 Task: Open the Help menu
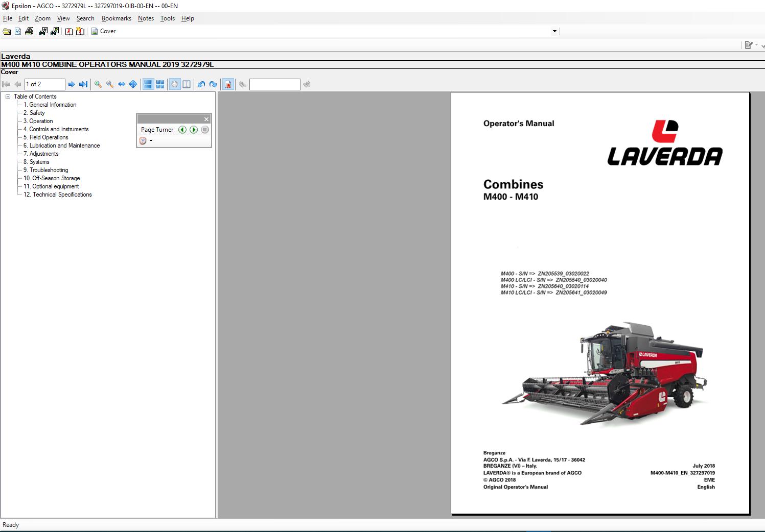click(188, 18)
